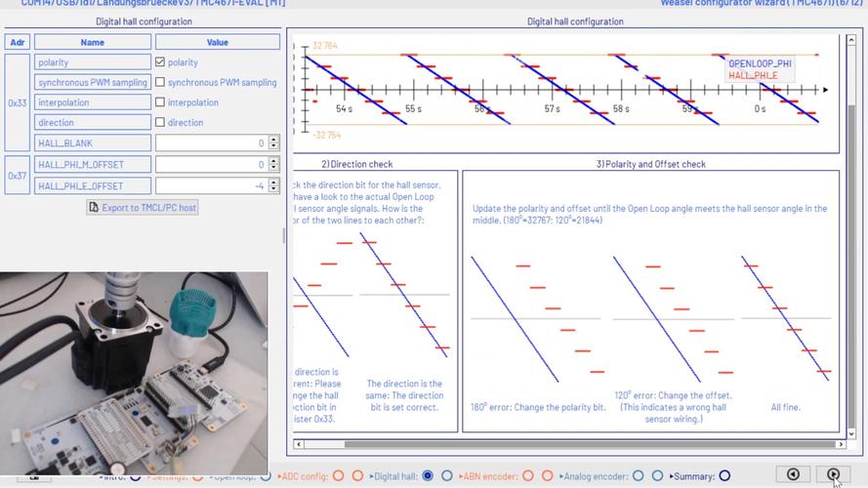
Task: Select the HALL_BLANK name cell
Action: pos(93,142)
